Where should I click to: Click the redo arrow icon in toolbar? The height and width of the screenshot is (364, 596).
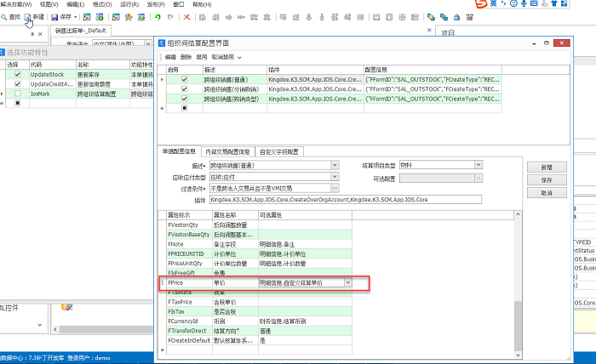(170, 17)
